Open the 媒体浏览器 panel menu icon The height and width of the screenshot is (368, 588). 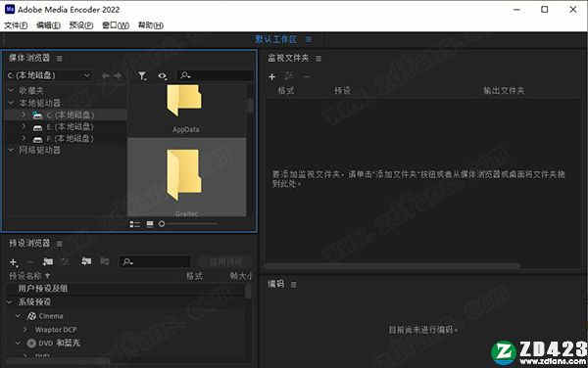(59, 59)
